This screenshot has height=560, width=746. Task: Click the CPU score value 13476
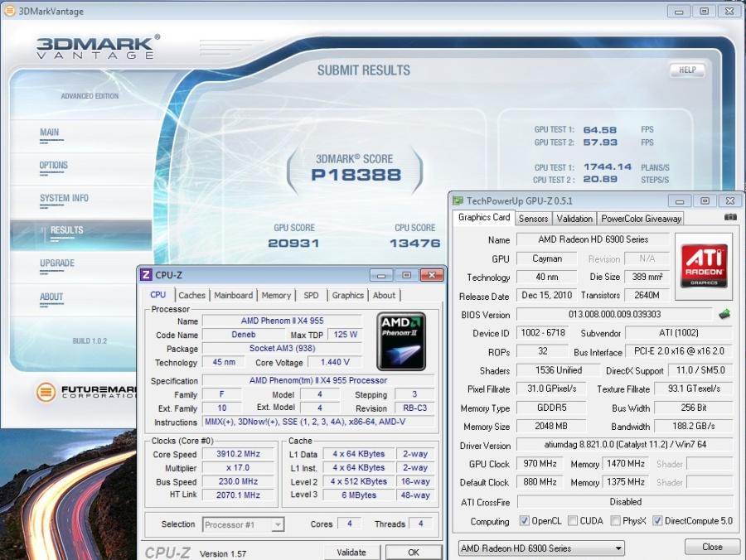415,244
